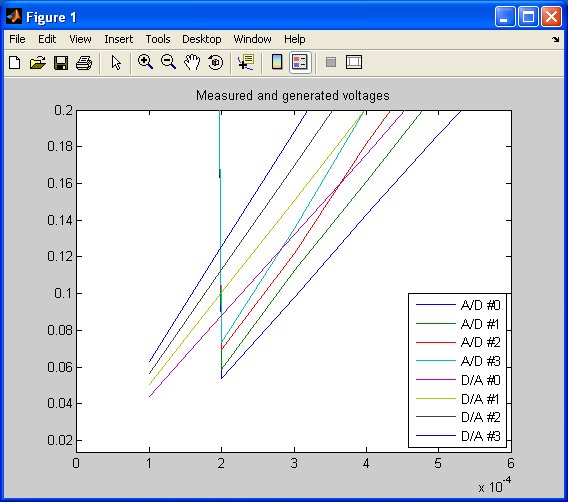
Task: Click the 0.02 y-axis tick label
Action: pyautogui.click(x=60, y=440)
